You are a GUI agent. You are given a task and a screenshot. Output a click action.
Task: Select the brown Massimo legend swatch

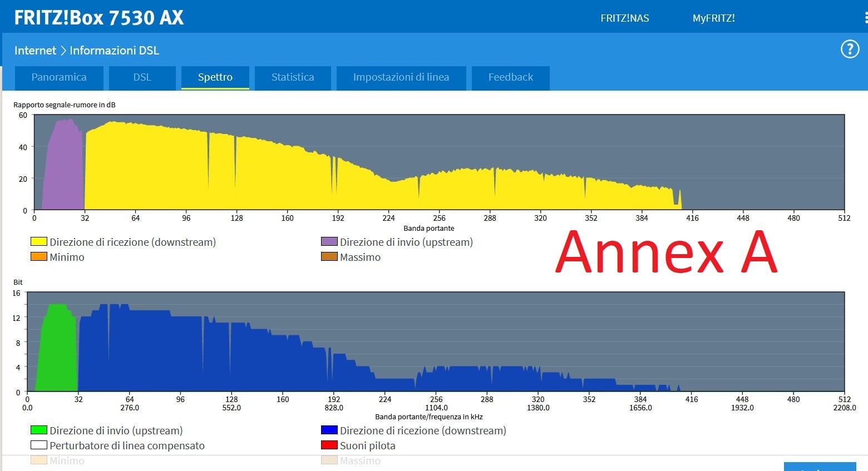329,257
